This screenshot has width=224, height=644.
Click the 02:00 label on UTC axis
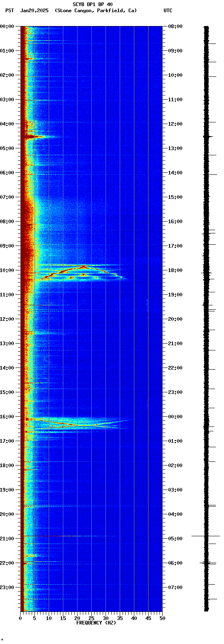click(175, 466)
